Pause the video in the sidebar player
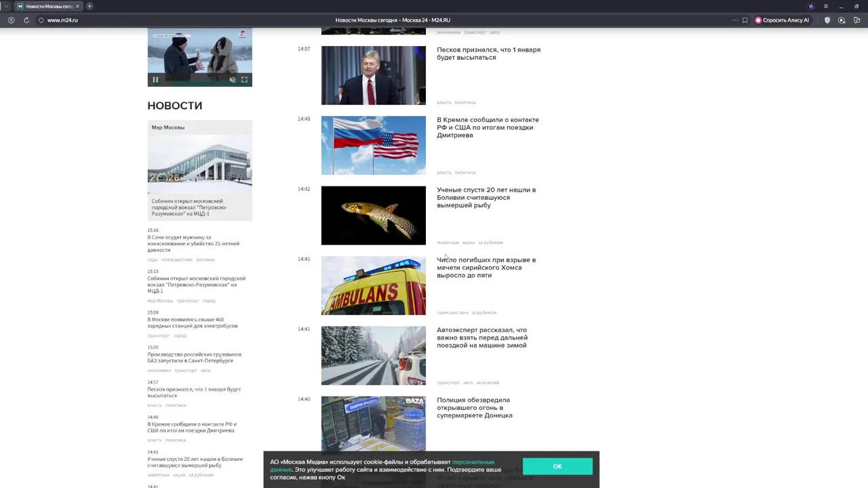 [x=155, y=80]
